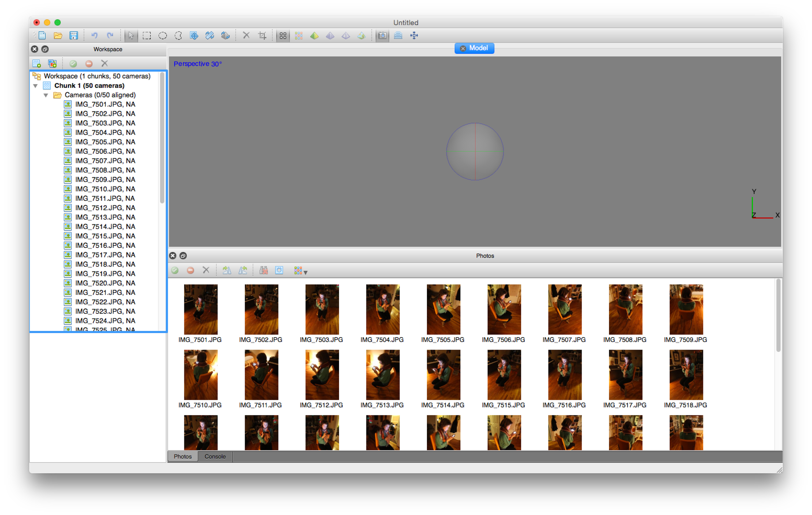The height and width of the screenshot is (515, 812).
Task: Switch to the Console tab
Action: (215, 457)
